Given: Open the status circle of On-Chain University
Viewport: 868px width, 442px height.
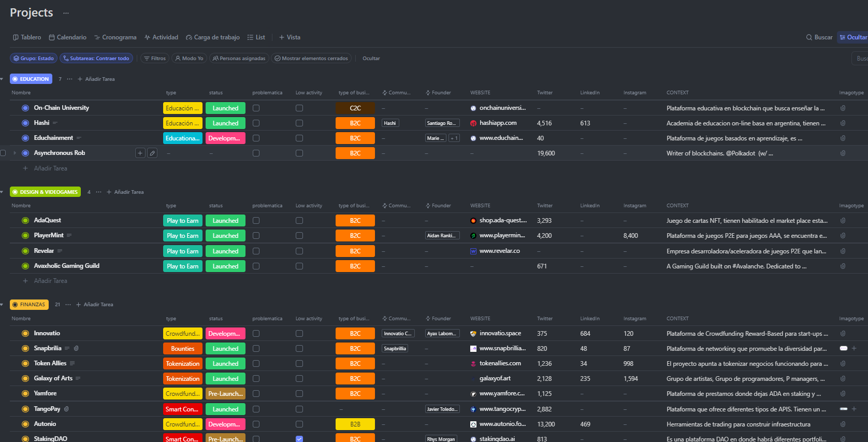Looking at the screenshot, I should [x=25, y=108].
